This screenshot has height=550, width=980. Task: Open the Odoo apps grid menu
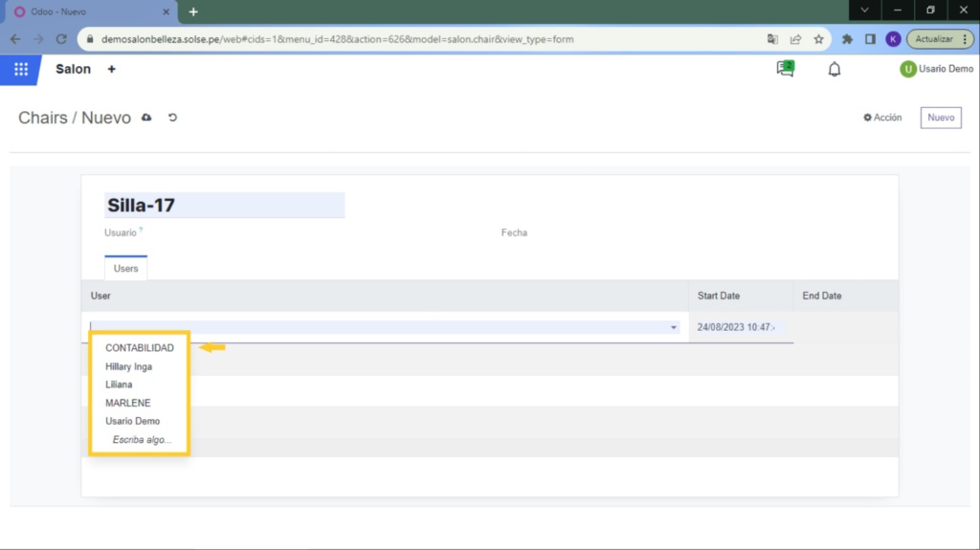[x=21, y=70]
